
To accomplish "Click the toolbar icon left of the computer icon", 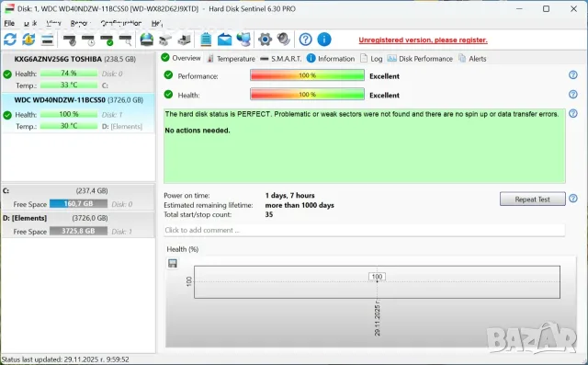I will (x=165, y=40).
